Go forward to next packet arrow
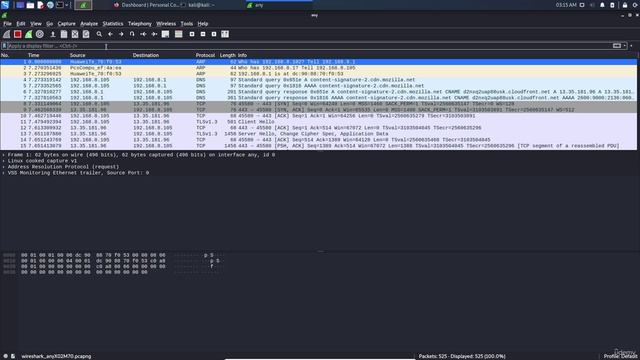 click(x=121, y=34)
